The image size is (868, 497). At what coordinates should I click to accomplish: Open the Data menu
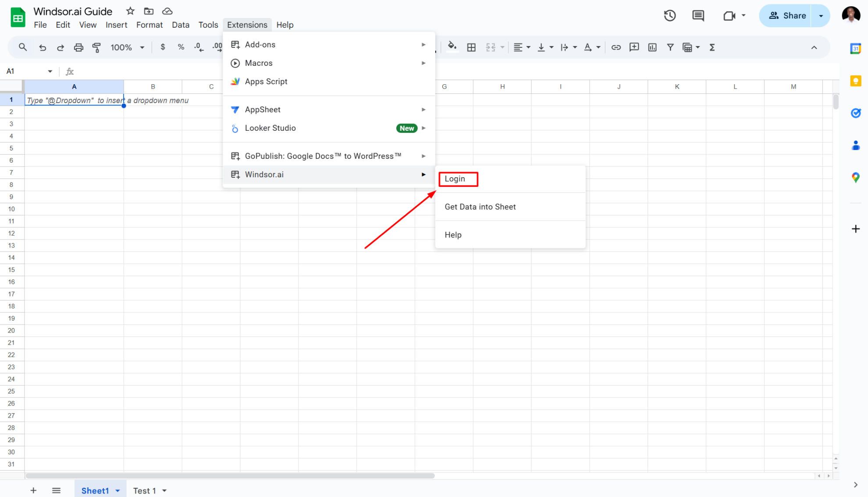(180, 25)
